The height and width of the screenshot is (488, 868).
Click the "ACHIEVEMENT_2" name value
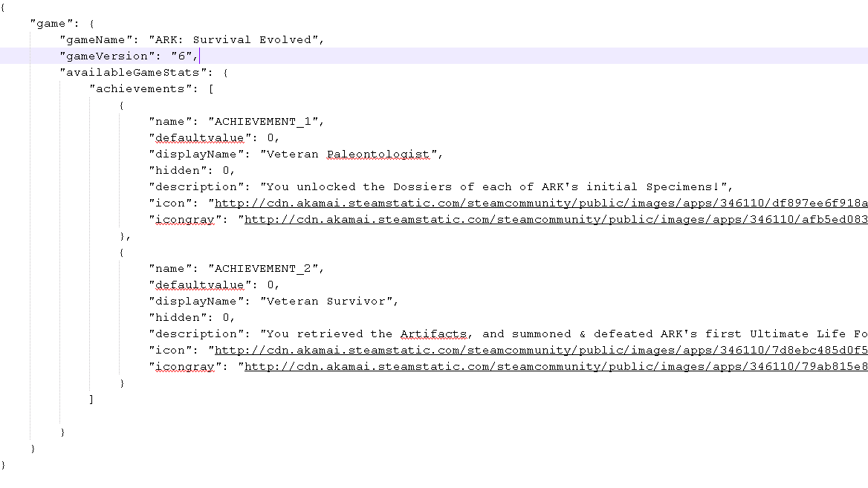[264, 268]
